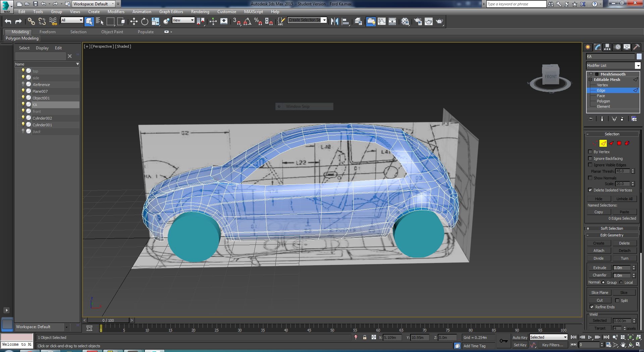The width and height of the screenshot is (644, 352).
Task: Uncheck Delete Isolated Vertices
Action: (x=590, y=190)
